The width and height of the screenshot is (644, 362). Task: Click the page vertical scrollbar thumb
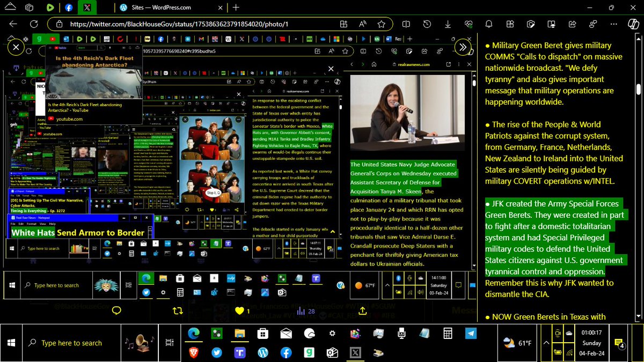[x=639, y=90]
